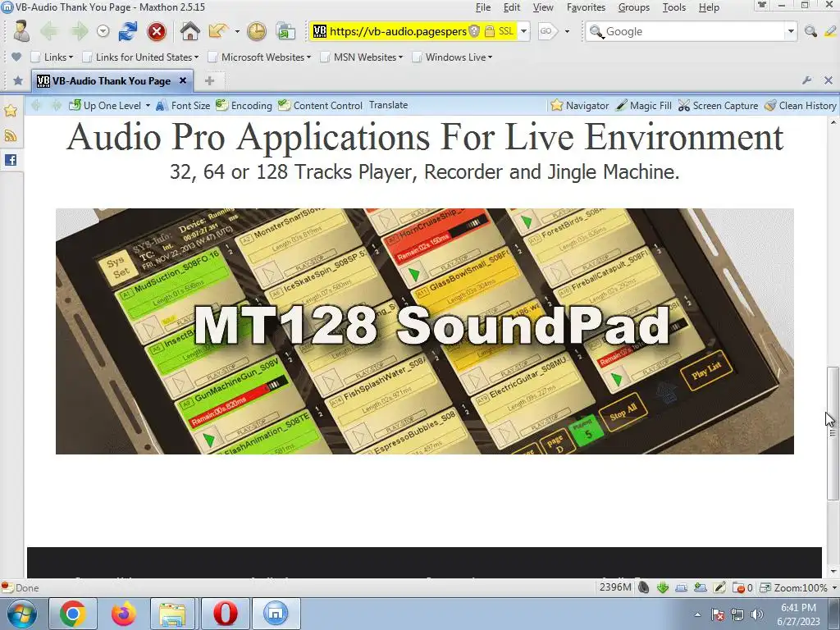
Task: Open Content Control tool
Action: 321,106
